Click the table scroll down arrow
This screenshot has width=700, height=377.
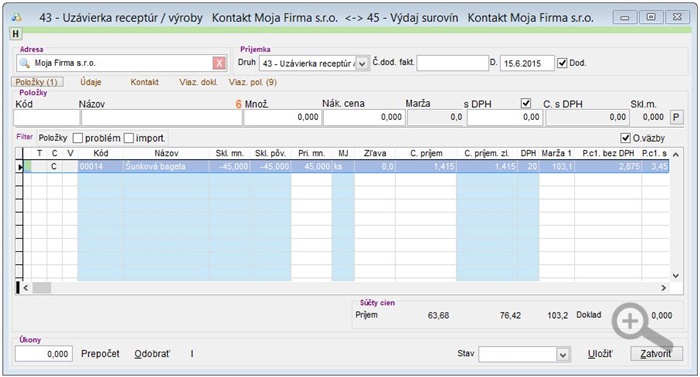(676, 276)
